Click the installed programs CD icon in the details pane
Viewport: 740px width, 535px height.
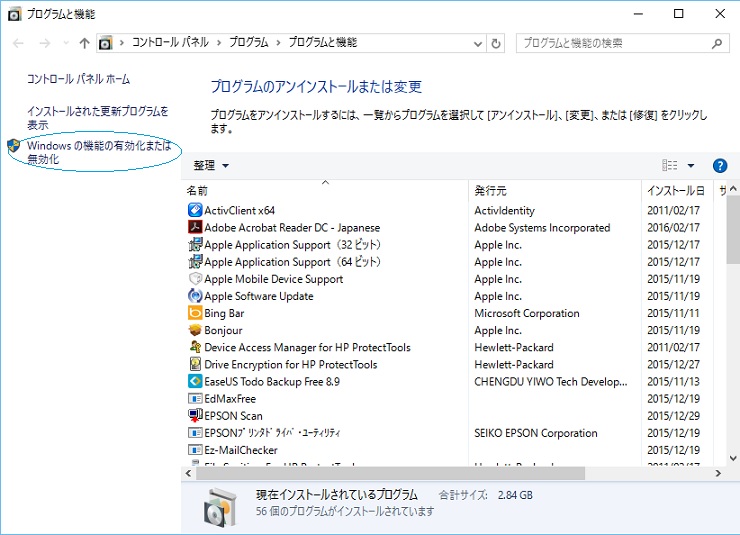click(x=220, y=507)
